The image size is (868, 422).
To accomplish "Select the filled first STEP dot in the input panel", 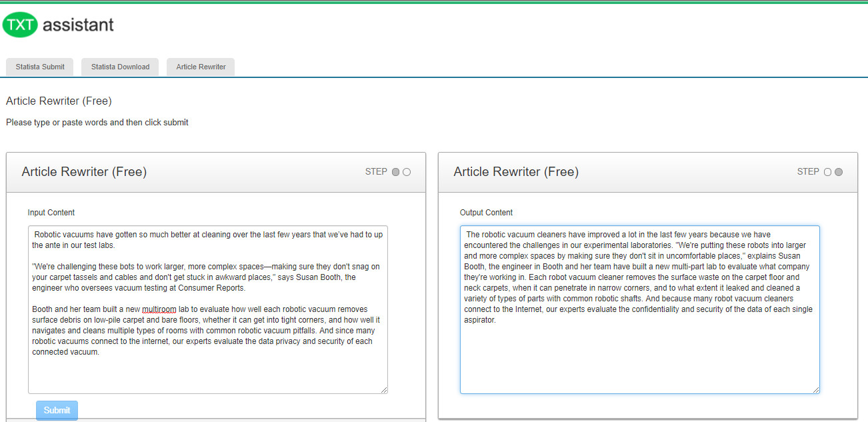I will (396, 172).
